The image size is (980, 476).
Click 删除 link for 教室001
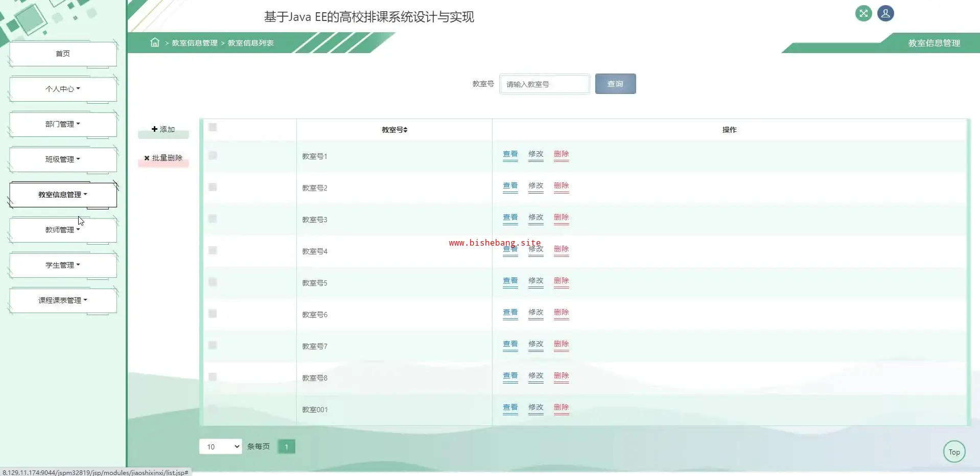[x=561, y=408]
